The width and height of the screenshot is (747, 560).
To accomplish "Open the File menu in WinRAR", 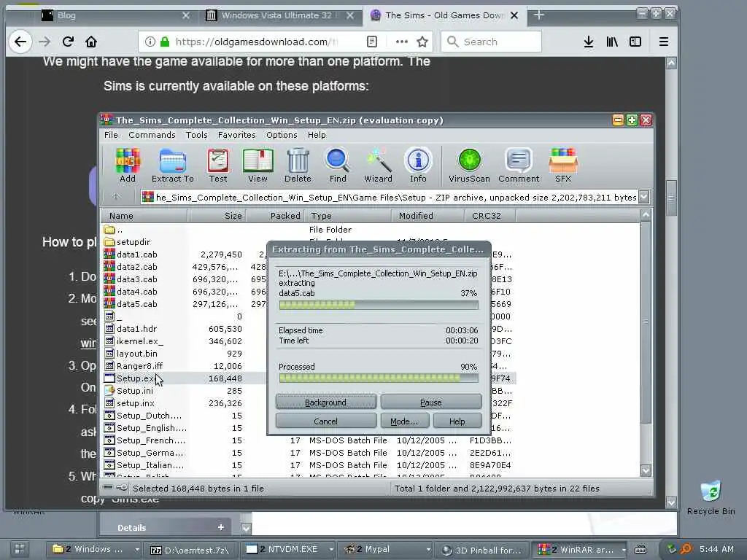I will tap(111, 135).
